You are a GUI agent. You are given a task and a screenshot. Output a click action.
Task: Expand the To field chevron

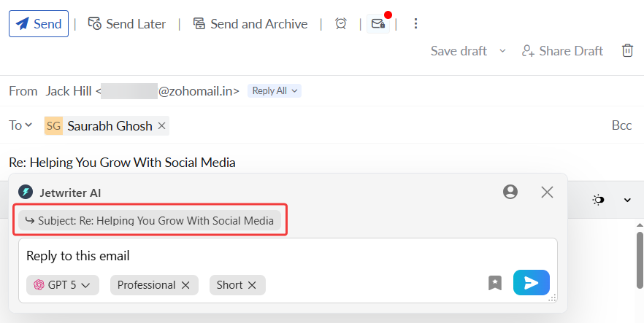28,125
